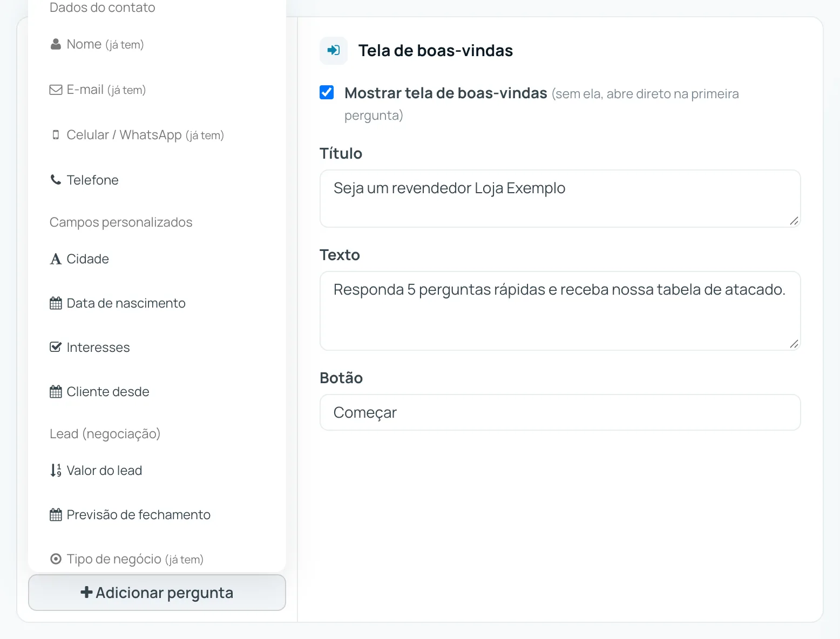Add the Cidade custom field

[157, 259]
